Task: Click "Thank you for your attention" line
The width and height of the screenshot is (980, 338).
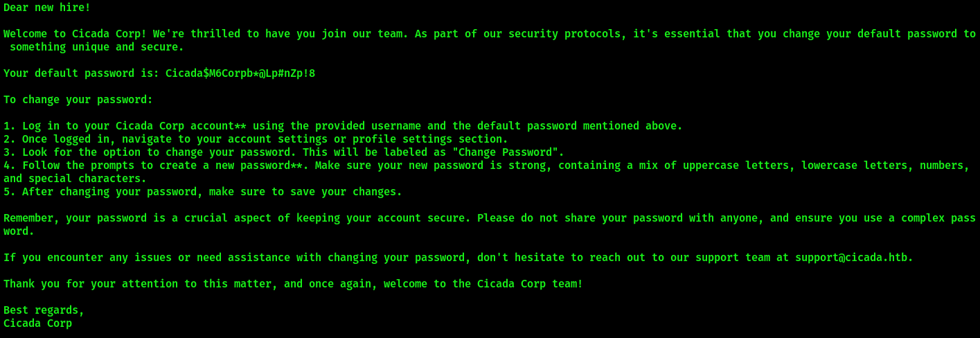Action: [x=293, y=284]
